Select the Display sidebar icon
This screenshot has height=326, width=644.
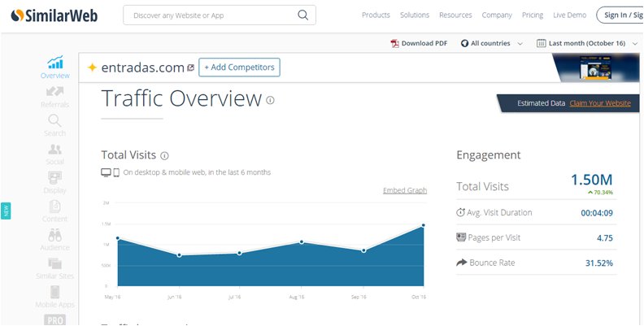(54, 178)
